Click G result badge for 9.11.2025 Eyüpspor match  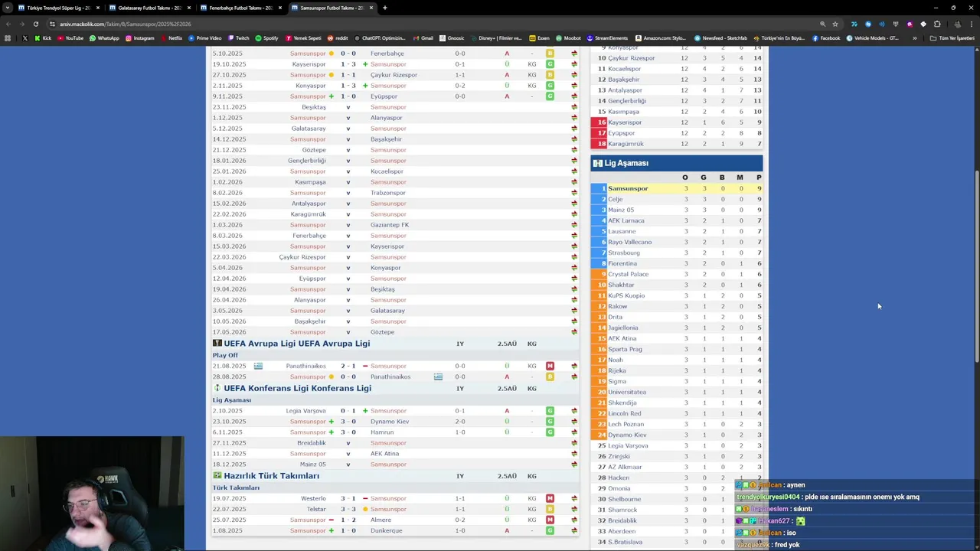(x=550, y=96)
